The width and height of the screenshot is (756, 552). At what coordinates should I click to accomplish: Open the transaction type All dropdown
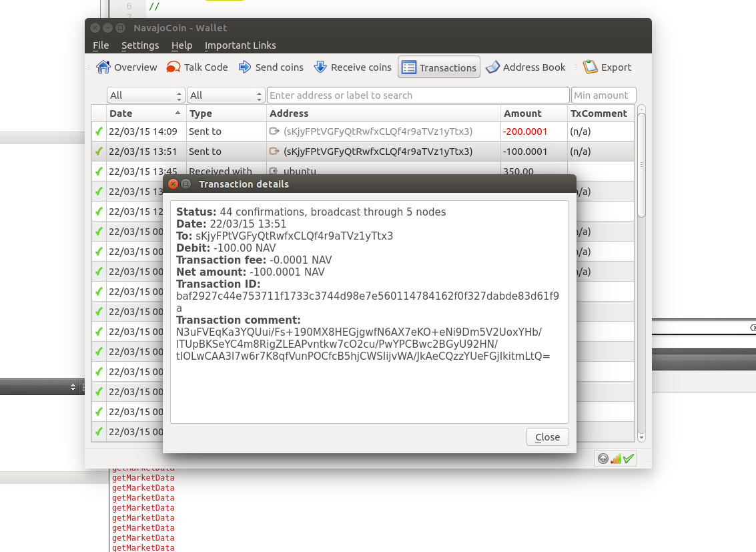coord(226,95)
